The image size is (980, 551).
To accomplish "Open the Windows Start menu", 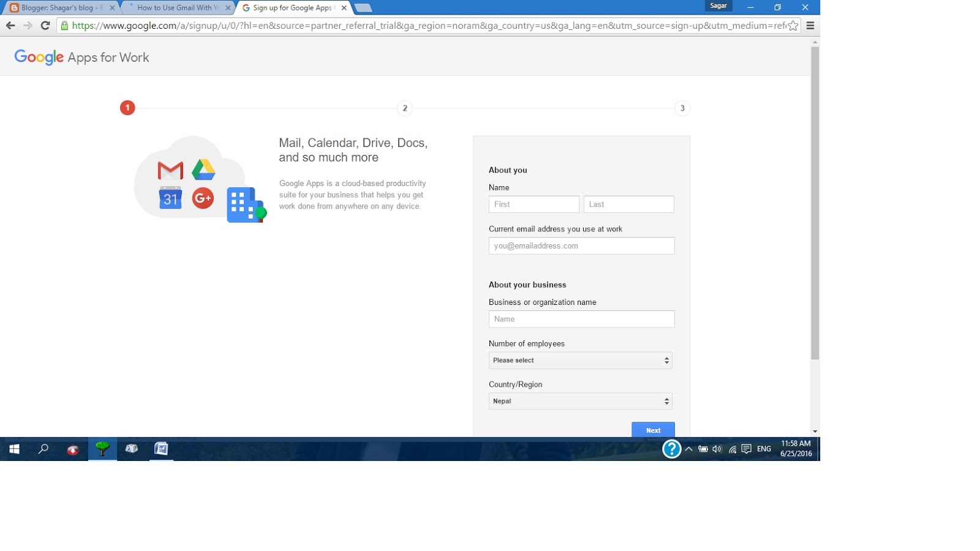I will click(14, 449).
